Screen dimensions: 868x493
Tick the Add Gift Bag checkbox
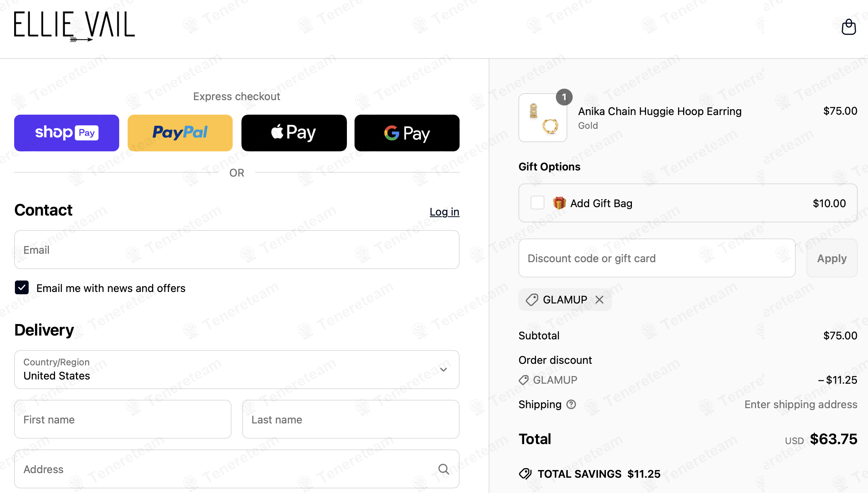click(x=538, y=203)
